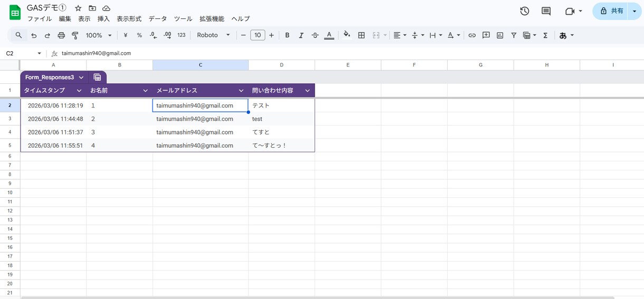Open the input tools あ dropdown

point(566,35)
